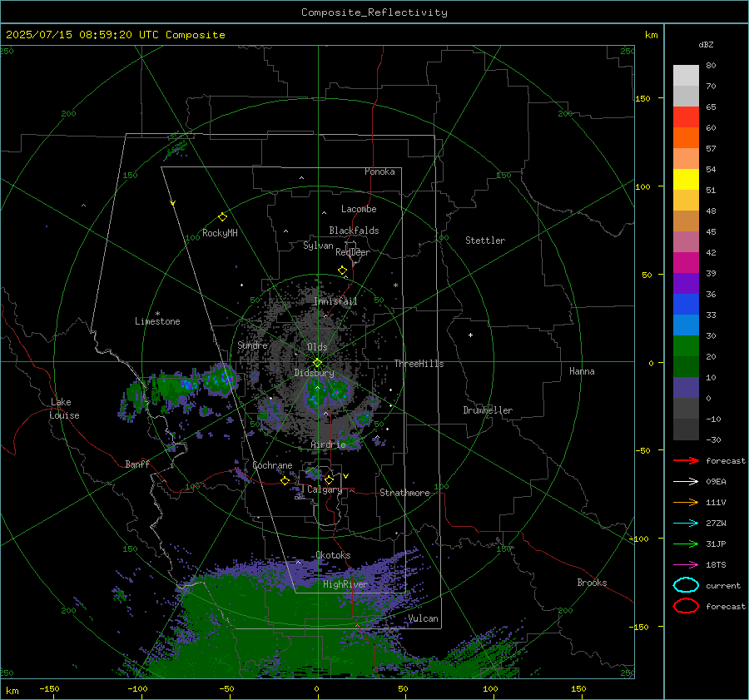Select the magenta swatch between 42 and 39
The image size is (749, 700).
pos(686,263)
